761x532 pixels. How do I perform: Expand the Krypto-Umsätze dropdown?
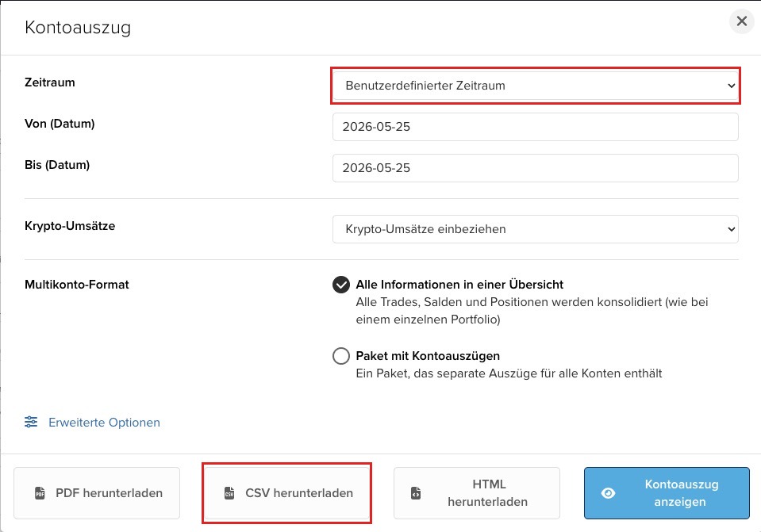coord(536,229)
